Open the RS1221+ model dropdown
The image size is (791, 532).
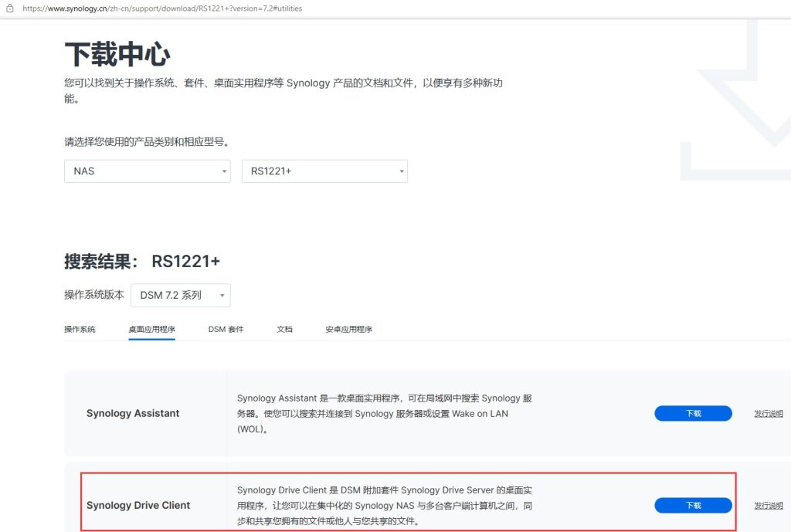324,171
